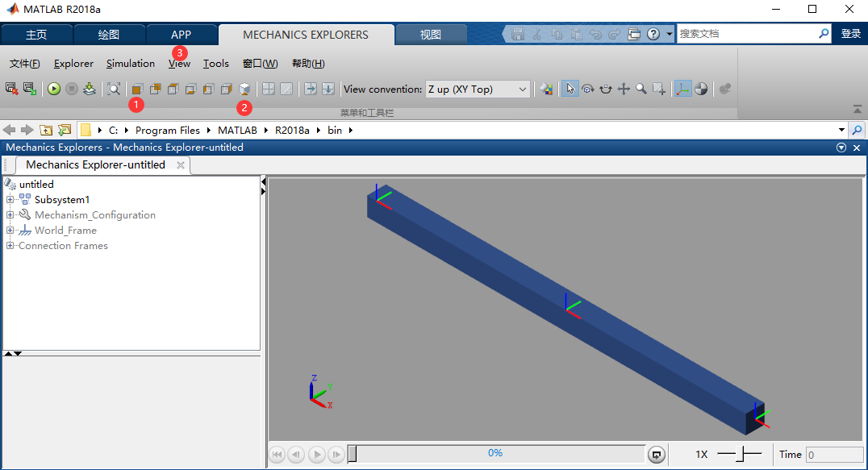Toggle frame visibility axes icon
This screenshot has height=470, width=868.
(683, 89)
